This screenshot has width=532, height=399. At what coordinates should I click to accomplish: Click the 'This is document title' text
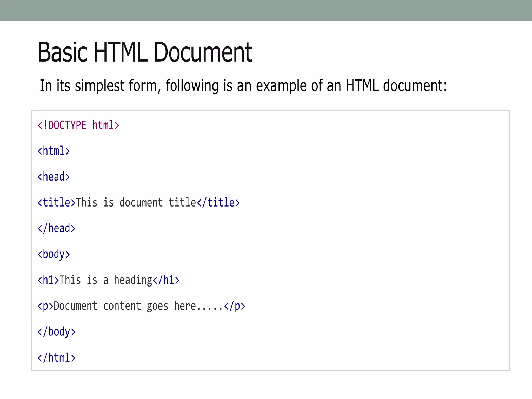click(136, 202)
